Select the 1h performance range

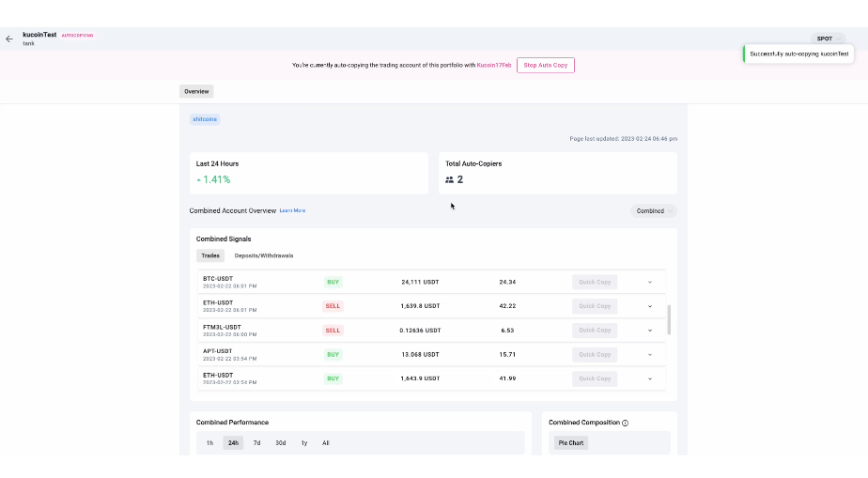pos(210,442)
